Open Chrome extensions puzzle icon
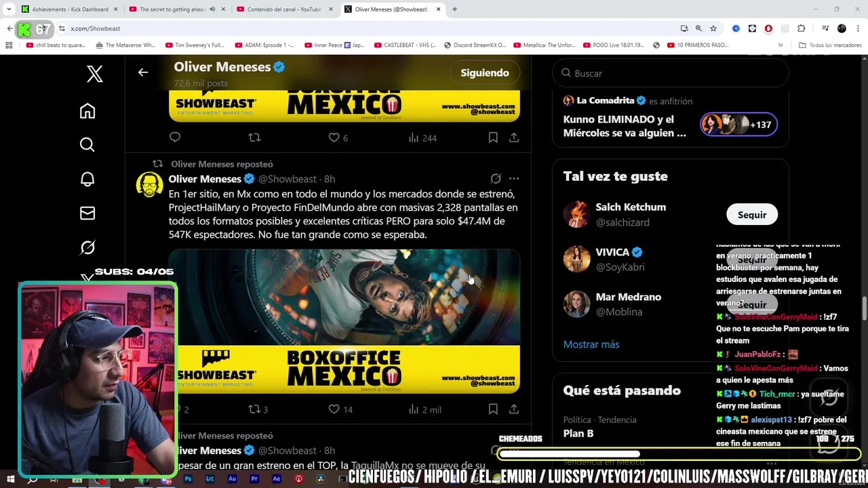Viewport: 868px width, 488px height. point(801,28)
